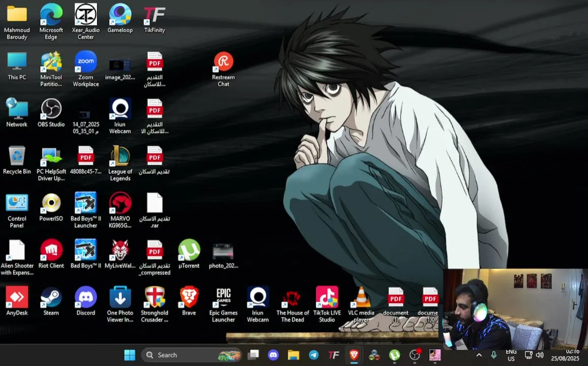The image size is (588, 366).
Task: Open Telegram from the taskbar
Action: click(314, 355)
